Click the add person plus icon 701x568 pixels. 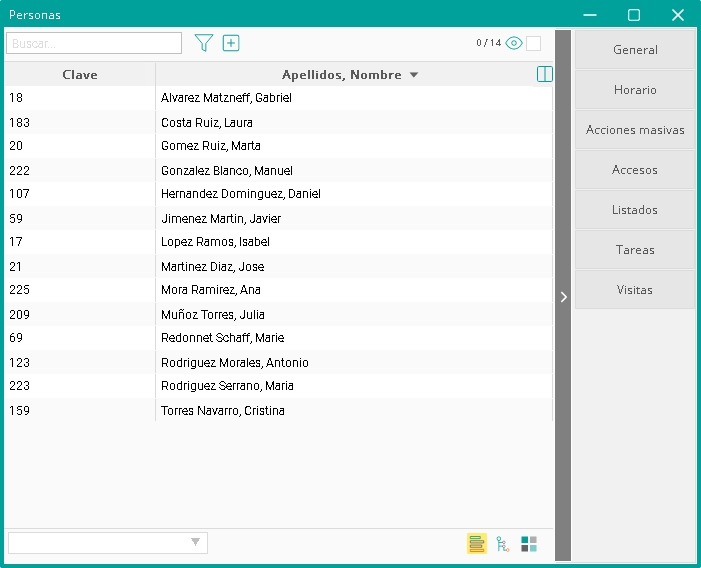(231, 43)
